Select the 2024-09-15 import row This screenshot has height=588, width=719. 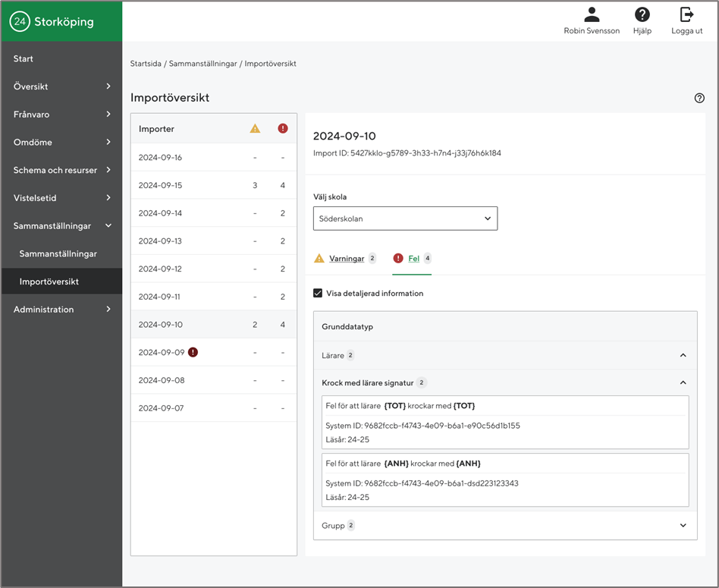212,185
